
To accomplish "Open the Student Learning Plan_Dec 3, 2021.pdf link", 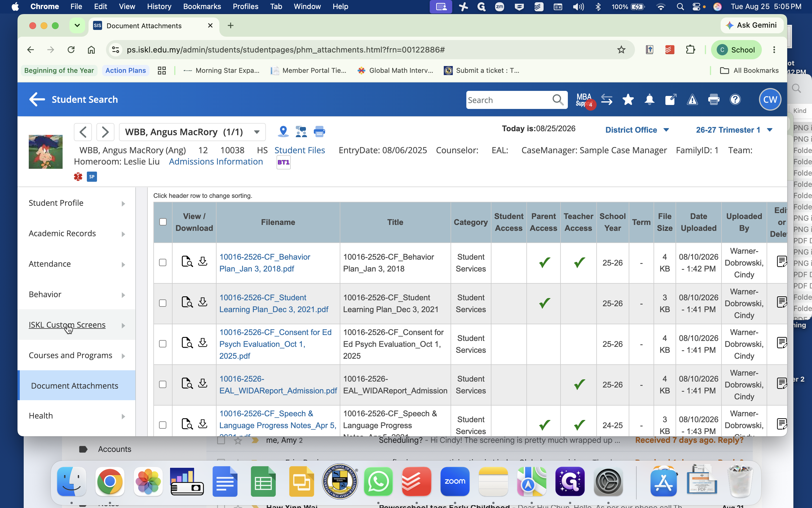I will click(274, 303).
